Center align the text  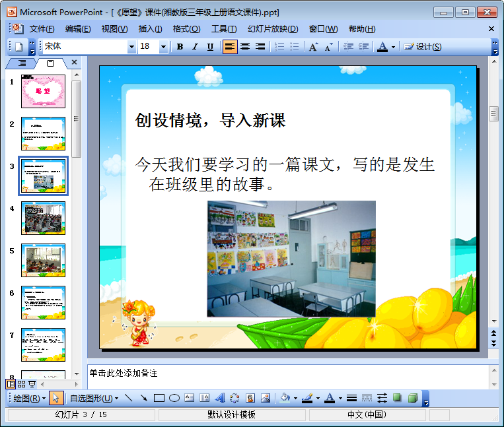tap(245, 47)
